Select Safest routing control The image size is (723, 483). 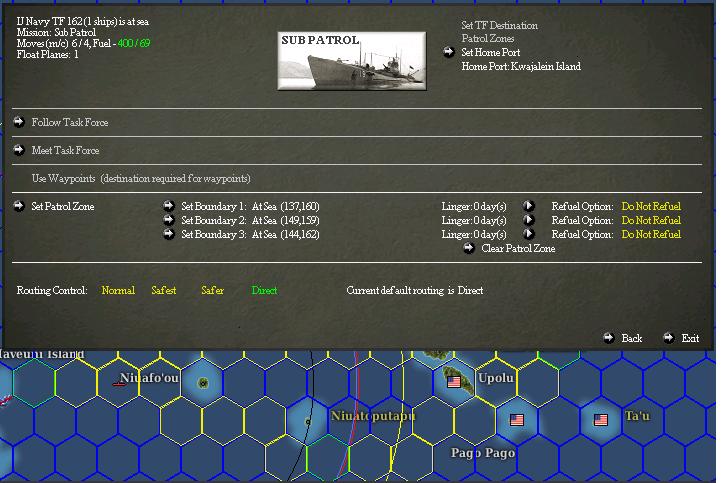click(x=164, y=290)
